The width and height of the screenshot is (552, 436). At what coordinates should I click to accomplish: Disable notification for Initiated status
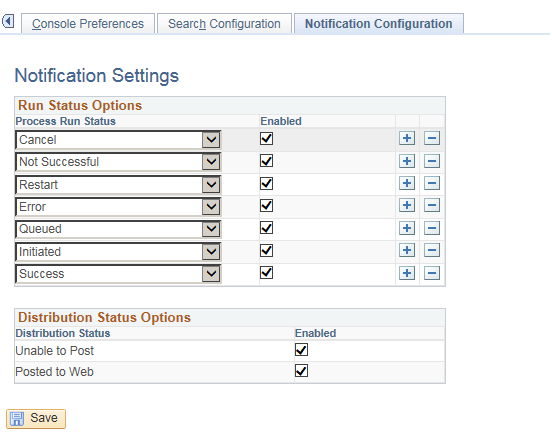point(266,251)
